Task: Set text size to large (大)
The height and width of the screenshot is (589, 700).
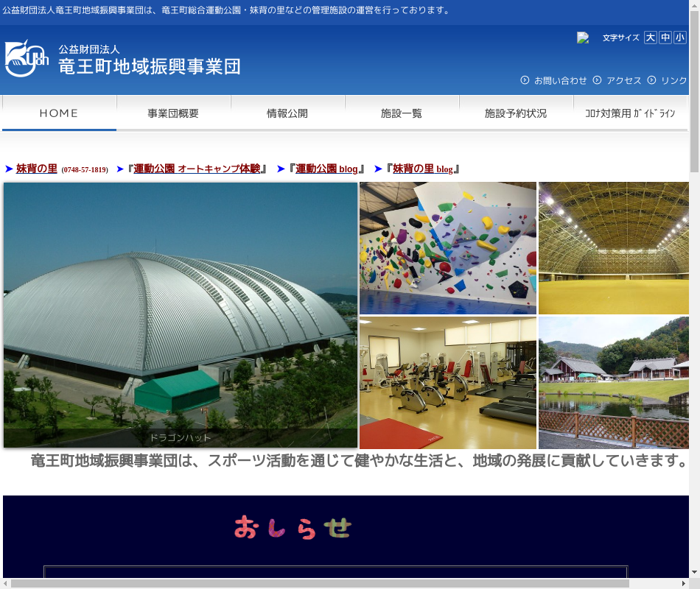Action: (x=650, y=38)
